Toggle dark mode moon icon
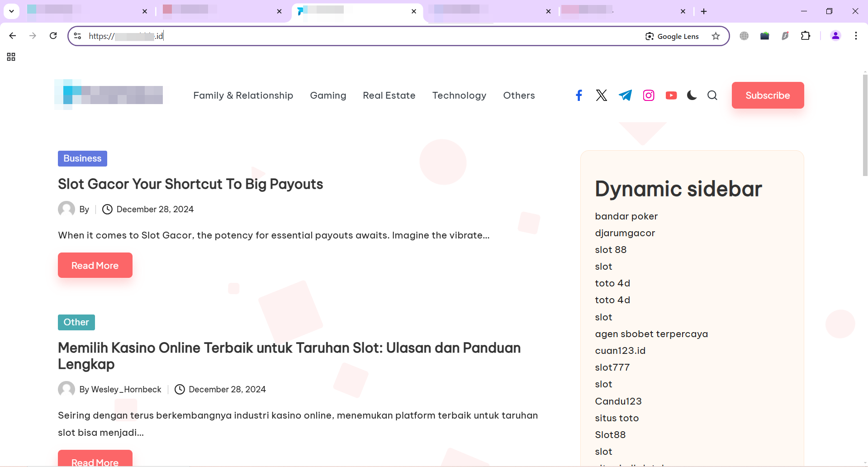 (691, 95)
